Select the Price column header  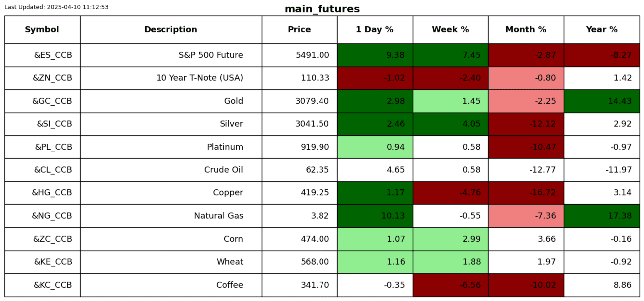point(299,30)
